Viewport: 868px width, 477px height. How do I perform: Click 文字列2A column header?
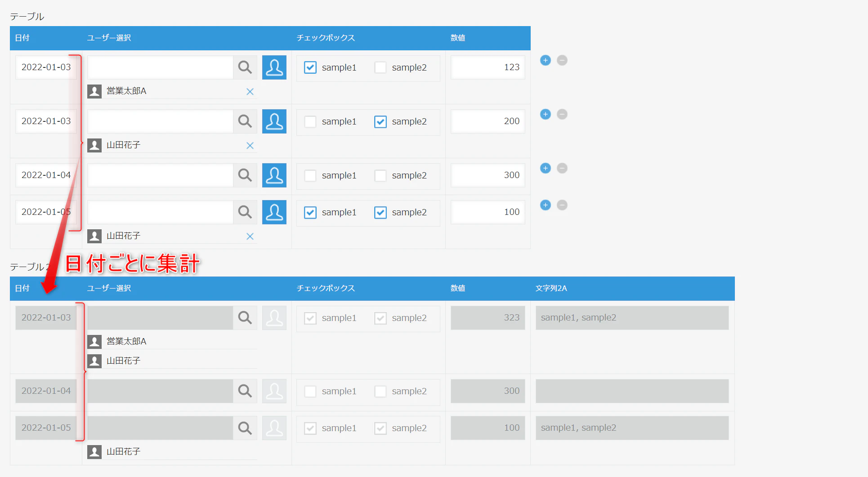click(x=551, y=288)
